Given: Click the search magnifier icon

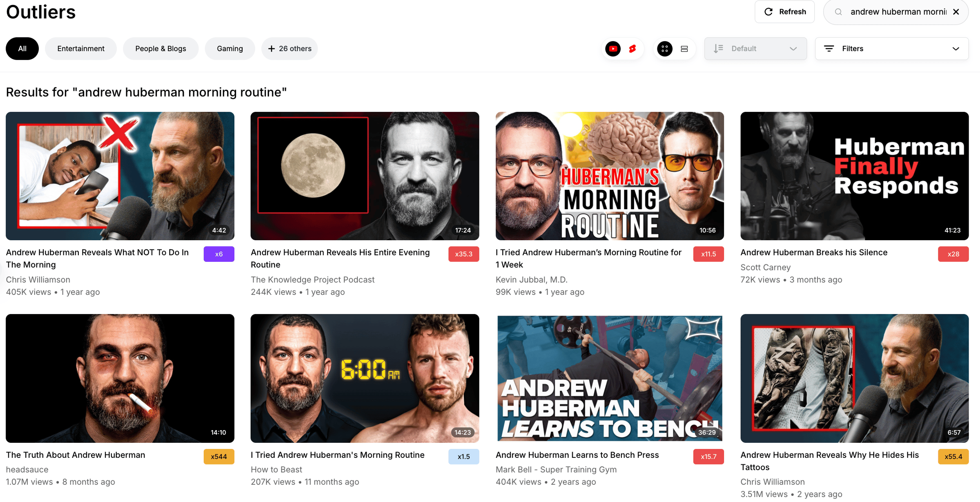Looking at the screenshot, I should [x=838, y=12].
